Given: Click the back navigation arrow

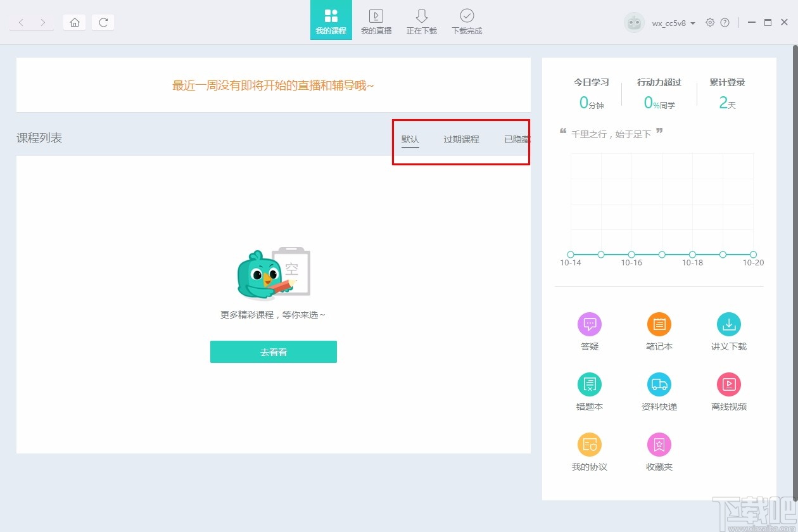Looking at the screenshot, I should 22,22.
